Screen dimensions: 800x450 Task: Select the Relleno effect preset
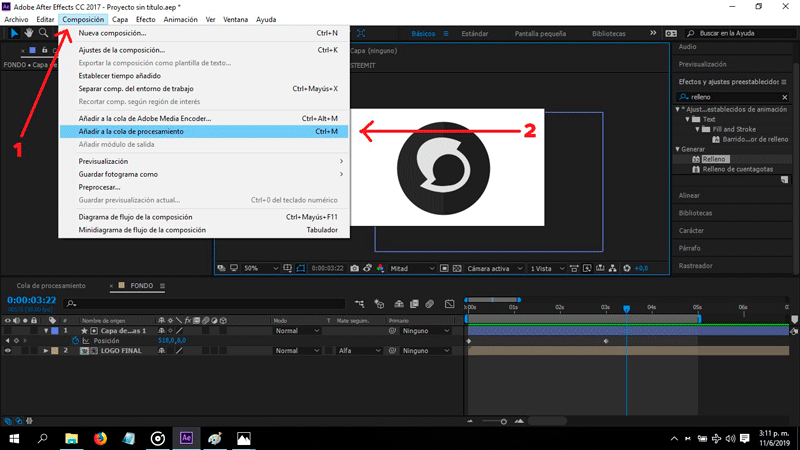click(x=714, y=159)
